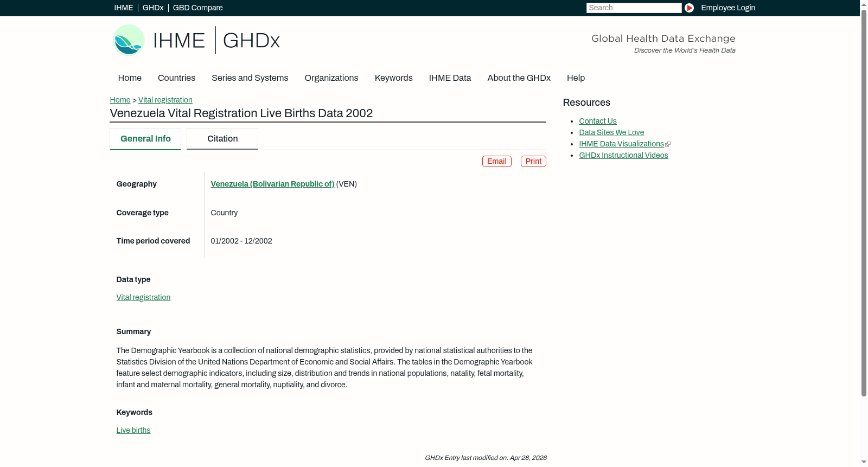This screenshot has width=868, height=467.
Task: Click the Email button
Action: 497,162
